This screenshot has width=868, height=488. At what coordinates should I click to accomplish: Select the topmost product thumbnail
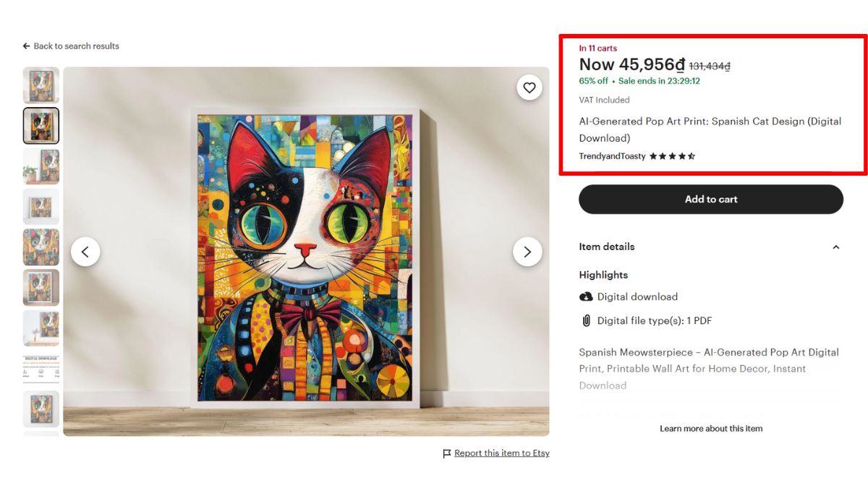[x=41, y=85]
